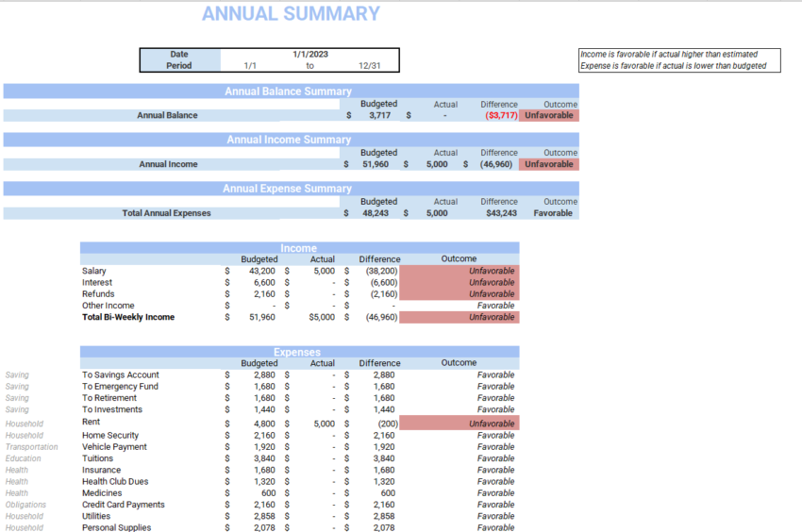Select the To Savings Account row label
Viewport: 802px width, 532px height.
pos(121,375)
